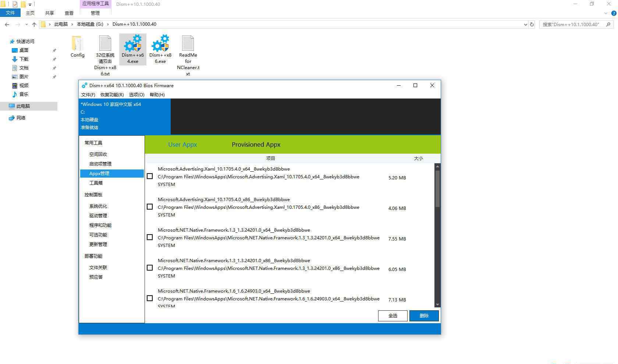Open the 帮助(H) menu
This screenshot has height=364, width=618.
pyautogui.click(x=157, y=95)
